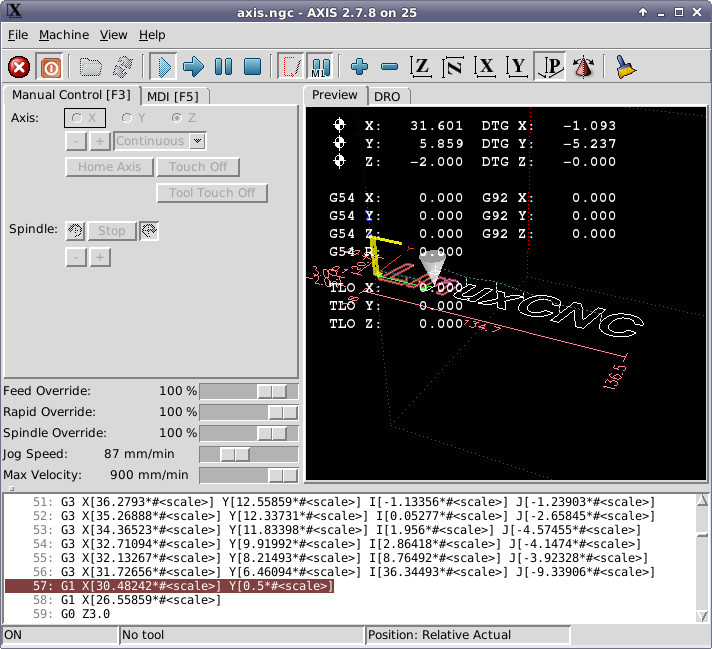Adjust the Spindle Override slider
Viewport: 712px width, 649px height.
249,433
